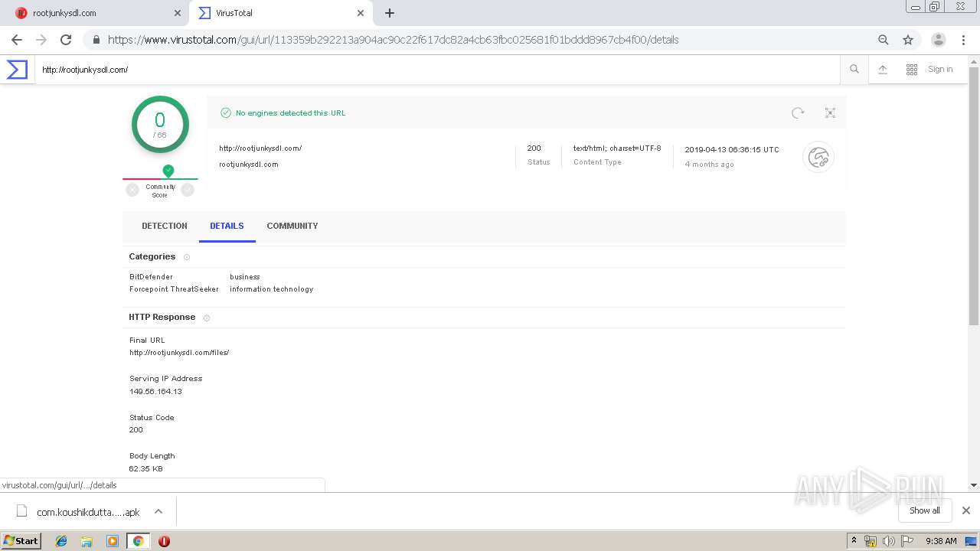Reanalyze the URL with refresh icon
Image resolution: width=980 pixels, height=551 pixels.
[x=798, y=112]
